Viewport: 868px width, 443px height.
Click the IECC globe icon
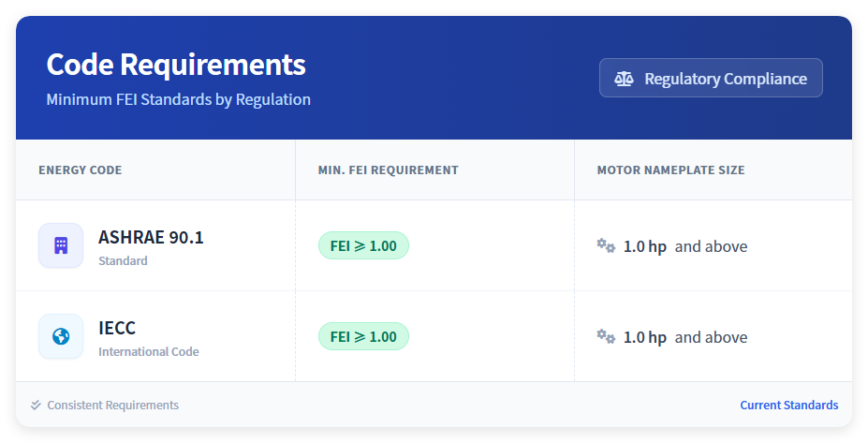61,336
